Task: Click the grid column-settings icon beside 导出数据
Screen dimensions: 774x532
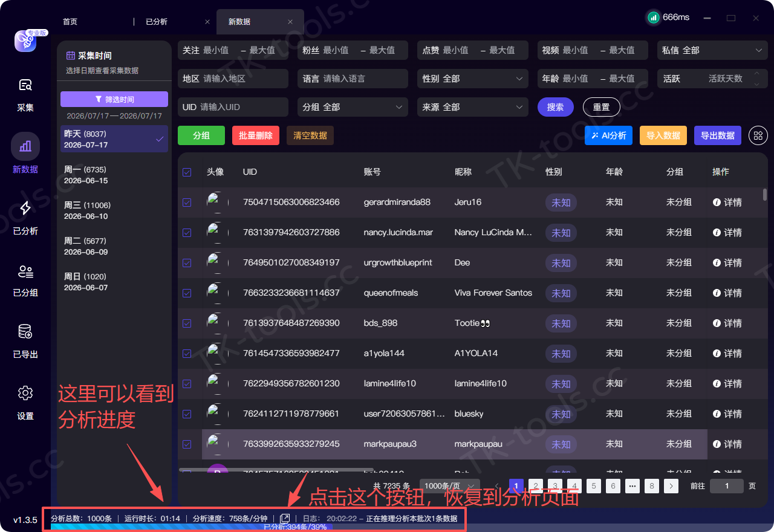Action: click(x=758, y=135)
